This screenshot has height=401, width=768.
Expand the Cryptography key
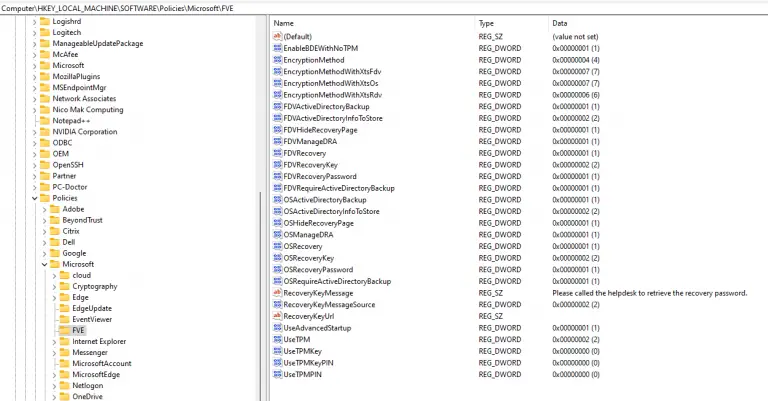[54, 286]
